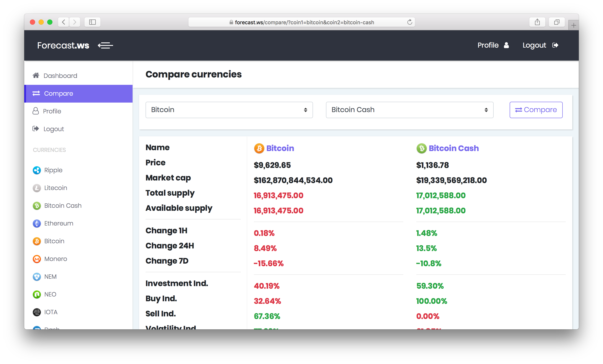Click the Bitcoin Sell Ind. 67.36%
Screen dimensions: 603x364
[267, 316]
